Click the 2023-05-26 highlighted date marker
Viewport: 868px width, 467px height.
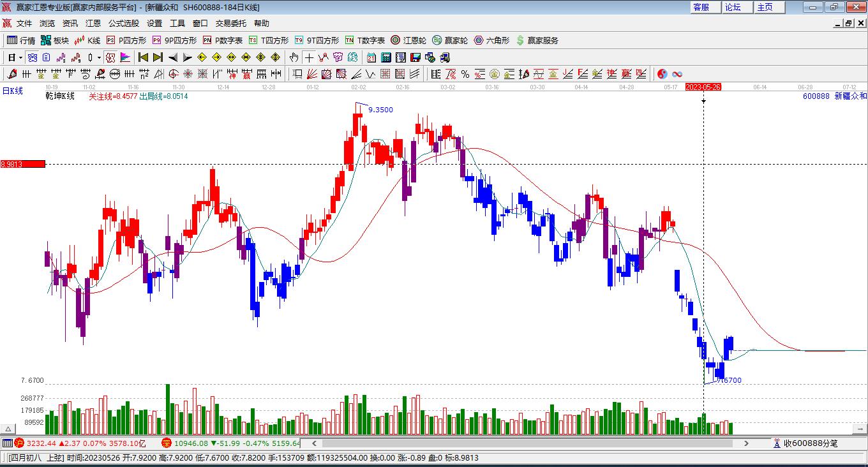703,87
